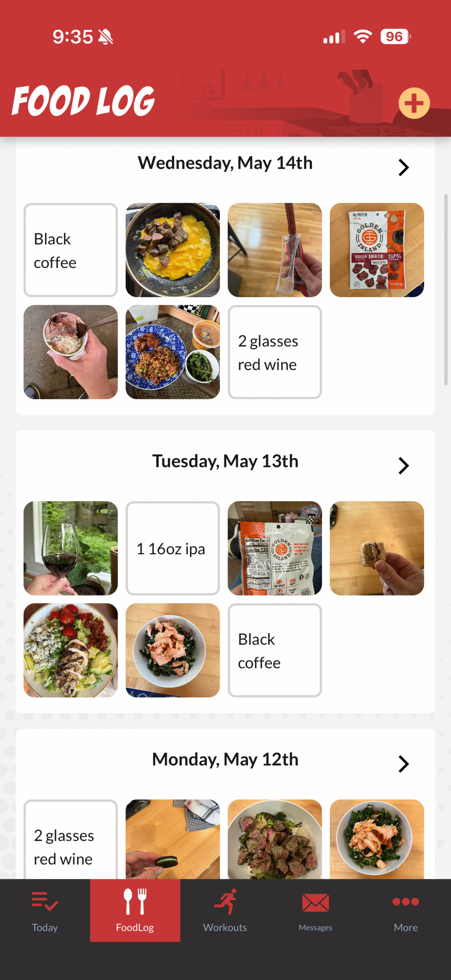View the steak and eggs skillet photo

point(172,250)
